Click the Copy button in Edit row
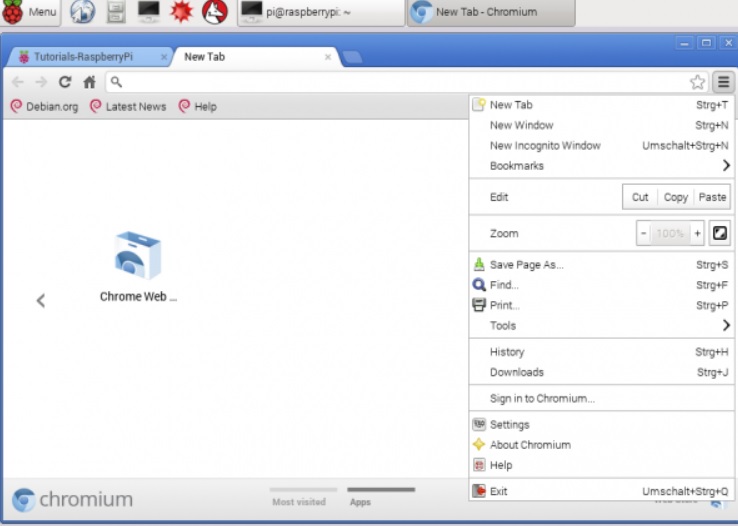Screen dimensions: 738x526 (676, 197)
